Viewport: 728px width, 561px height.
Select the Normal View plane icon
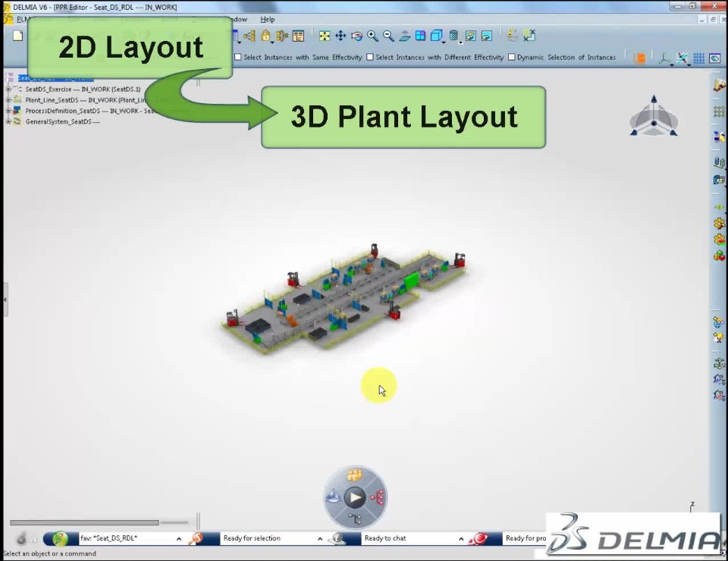click(x=404, y=36)
